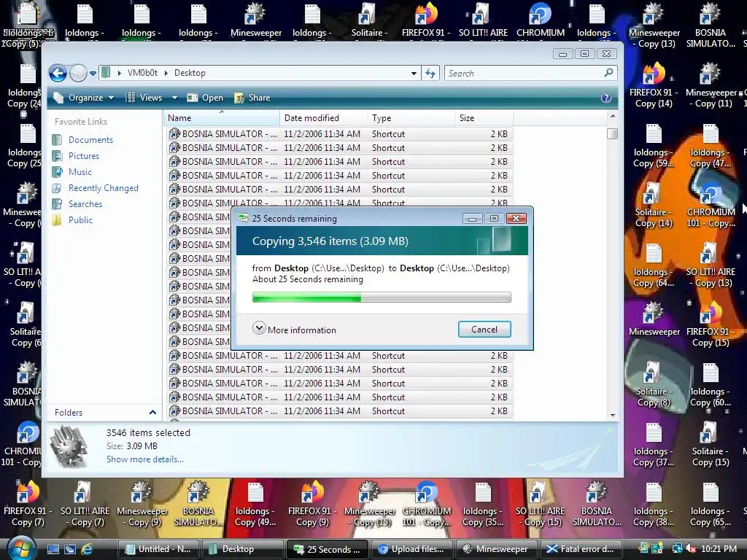Select SO LIT!! AIRE - Copy (7) icon
The height and width of the screenshot is (560, 747).
(x=85, y=505)
